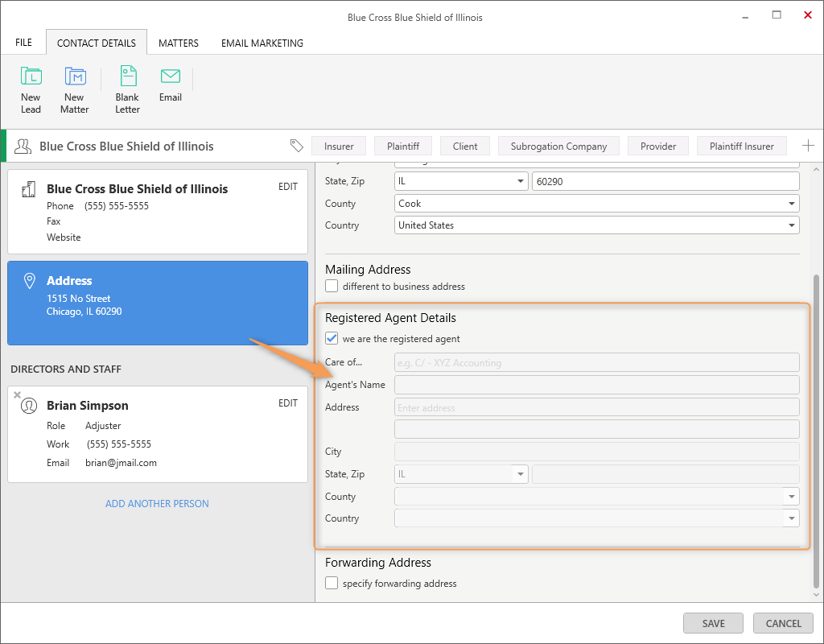This screenshot has height=644, width=824.
Task: Open the business State dropdown showing IL
Action: [461, 181]
